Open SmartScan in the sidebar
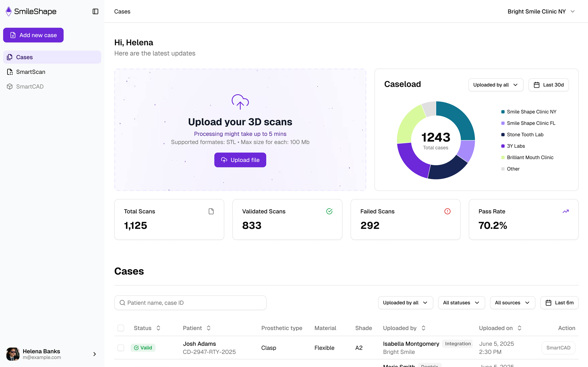Viewport: 588px width, 367px height. click(31, 72)
